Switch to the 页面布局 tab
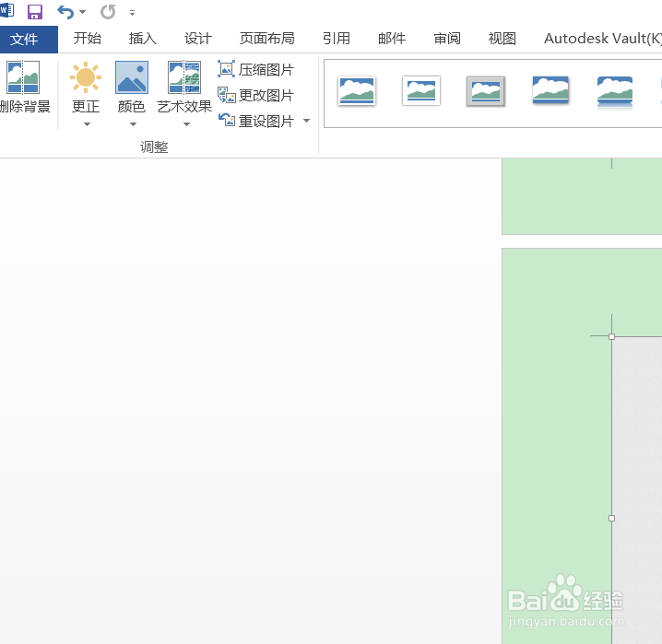Image resolution: width=662 pixels, height=644 pixels. 266,39
